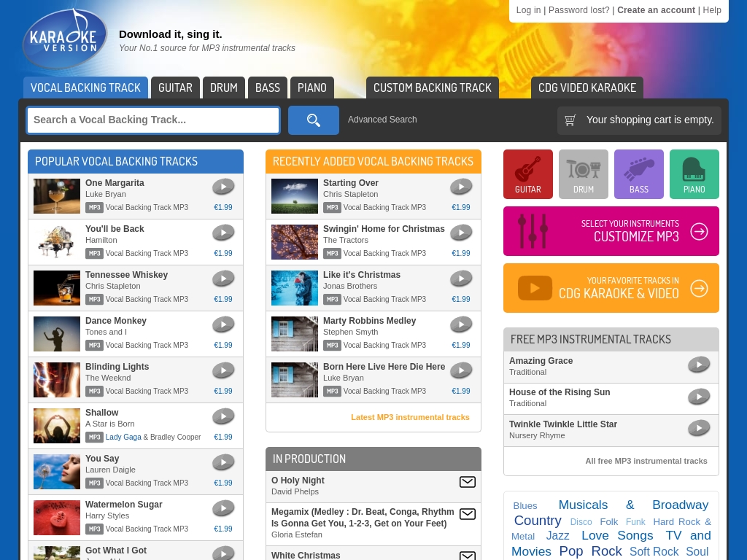Click the Karaoke Version logo
747x560 pixels.
pyautogui.click(x=65, y=39)
